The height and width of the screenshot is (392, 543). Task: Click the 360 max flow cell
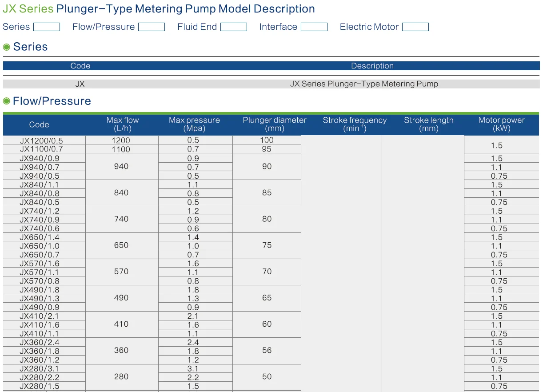click(x=121, y=350)
